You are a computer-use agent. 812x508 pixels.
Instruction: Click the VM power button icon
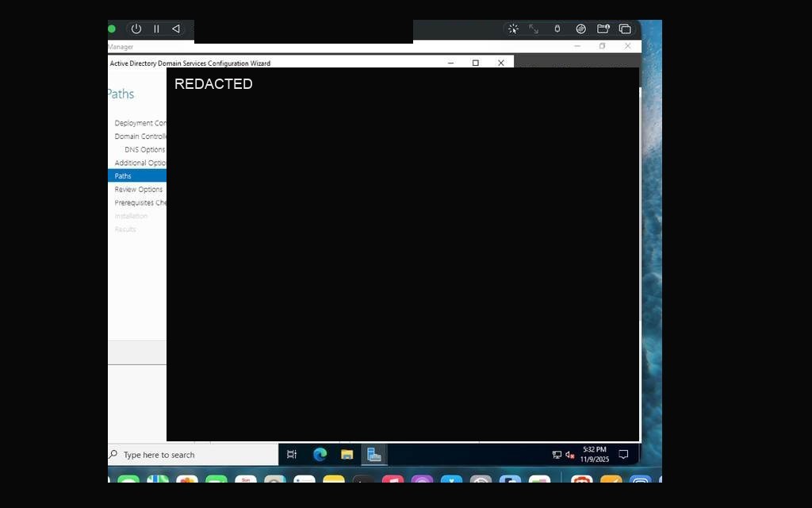(x=136, y=29)
